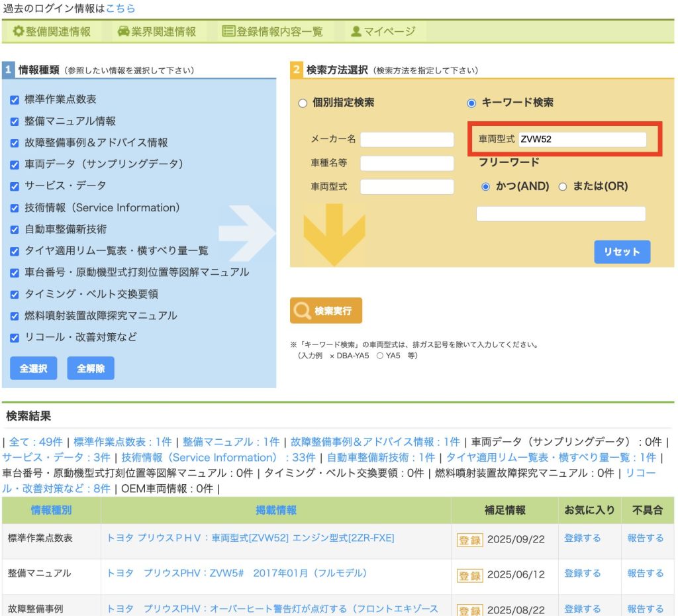The width and height of the screenshot is (678, 616).
Task: Click the キーワード検索 車両型式 field containing ZVW52
Action: (582, 140)
